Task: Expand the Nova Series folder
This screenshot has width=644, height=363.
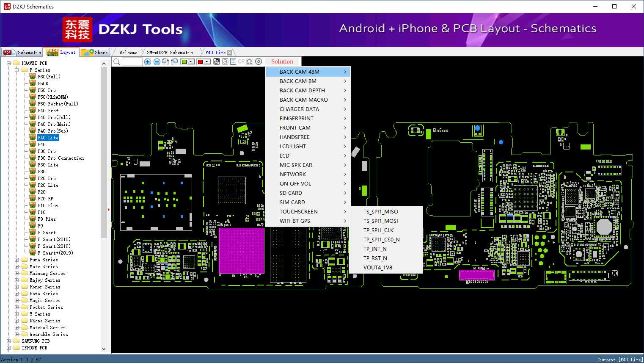Action: tap(17, 294)
